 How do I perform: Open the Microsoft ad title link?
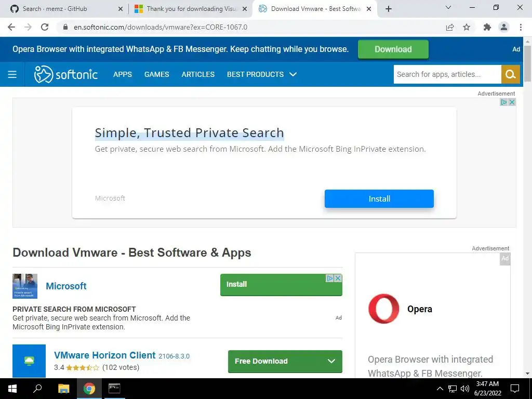coord(66,286)
